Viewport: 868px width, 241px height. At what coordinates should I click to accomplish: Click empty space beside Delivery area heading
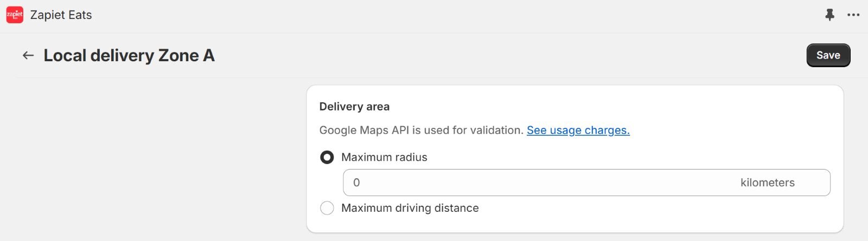[x=597, y=107]
